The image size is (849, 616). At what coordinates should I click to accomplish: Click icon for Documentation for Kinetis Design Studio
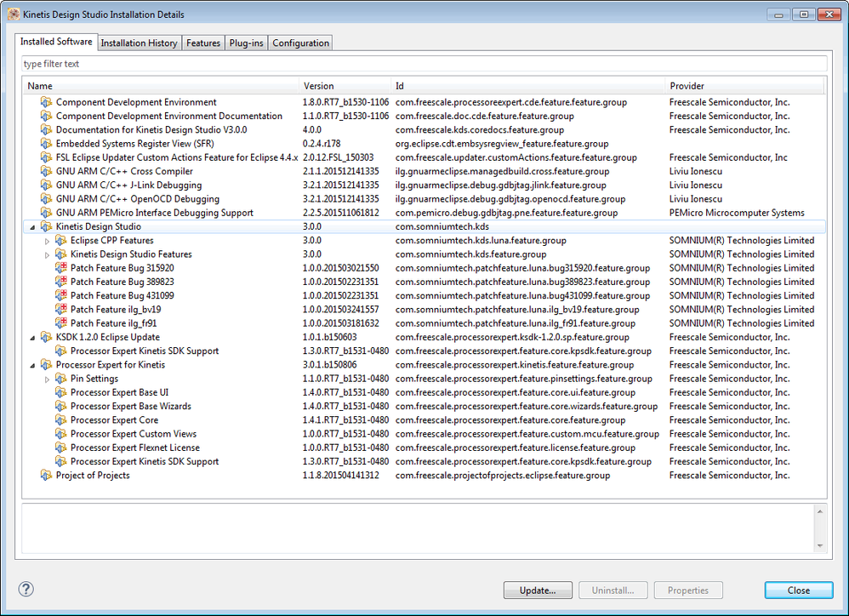pos(47,130)
